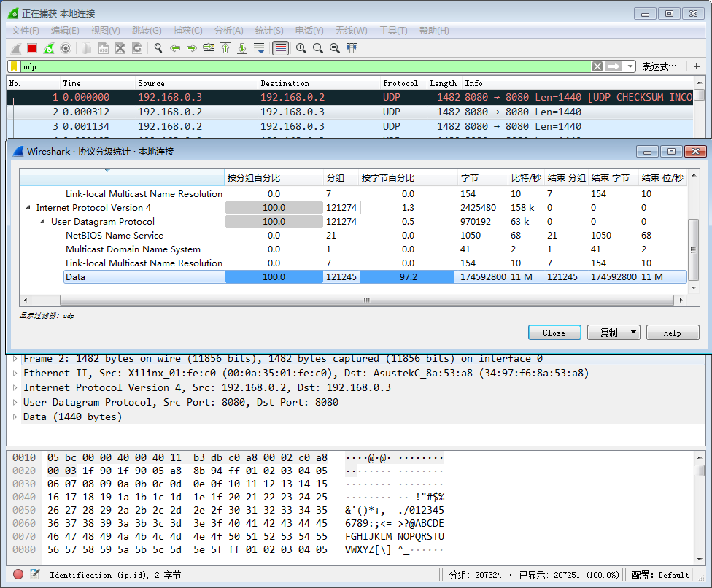Screen dimensions: 712x588
Task: Open the 表达式 expression builder
Action: (x=659, y=66)
